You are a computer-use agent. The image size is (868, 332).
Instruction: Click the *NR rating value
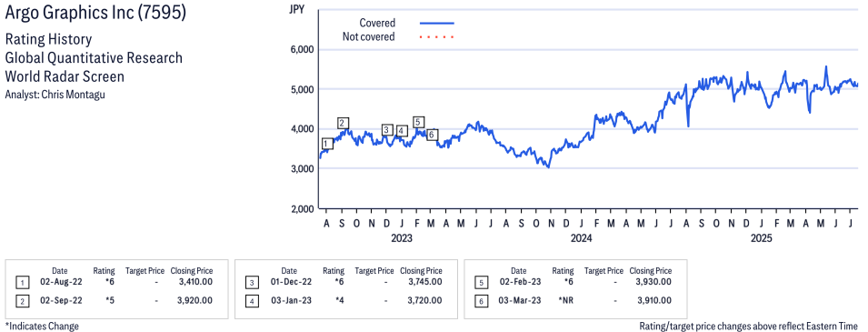(566, 300)
